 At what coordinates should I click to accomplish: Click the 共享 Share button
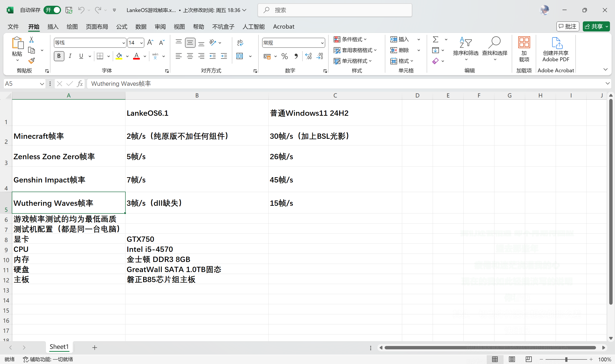click(596, 26)
